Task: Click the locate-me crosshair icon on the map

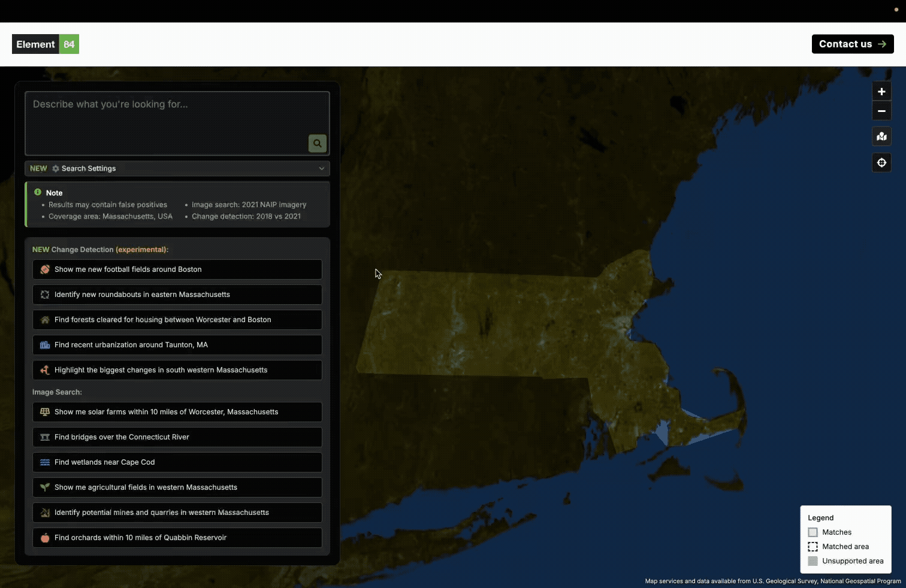Action: [881, 162]
